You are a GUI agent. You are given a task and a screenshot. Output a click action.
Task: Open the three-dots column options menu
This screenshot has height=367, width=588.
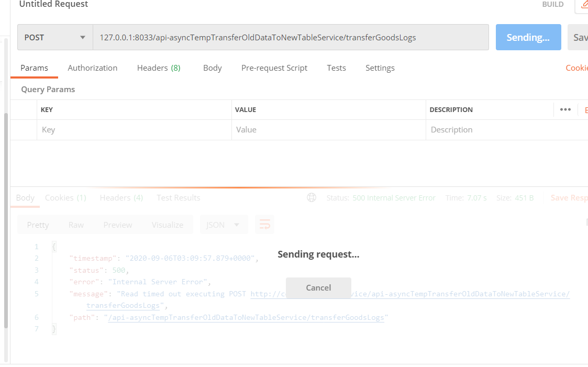[x=565, y=109]
